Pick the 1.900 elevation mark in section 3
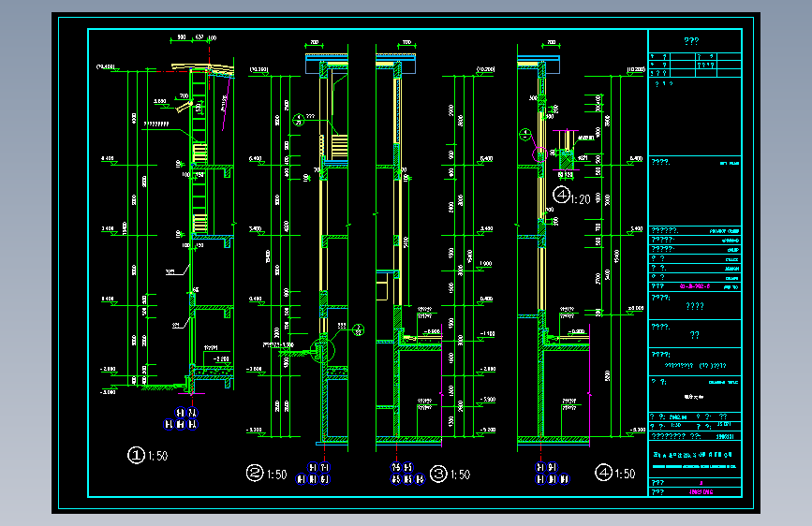This screenshot has height=526, width=812. point(485,264)
